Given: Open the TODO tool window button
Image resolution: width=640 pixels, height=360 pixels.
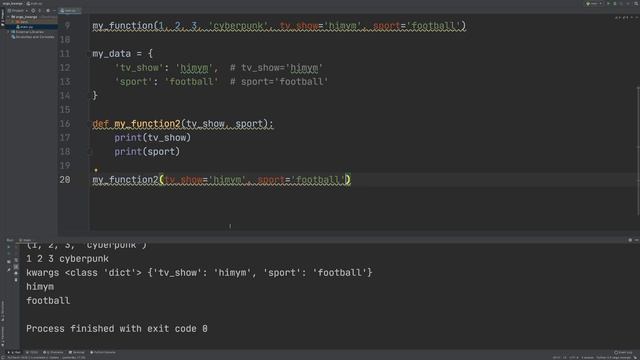Looking at the screenshot, I should click(x=32, y=352).
